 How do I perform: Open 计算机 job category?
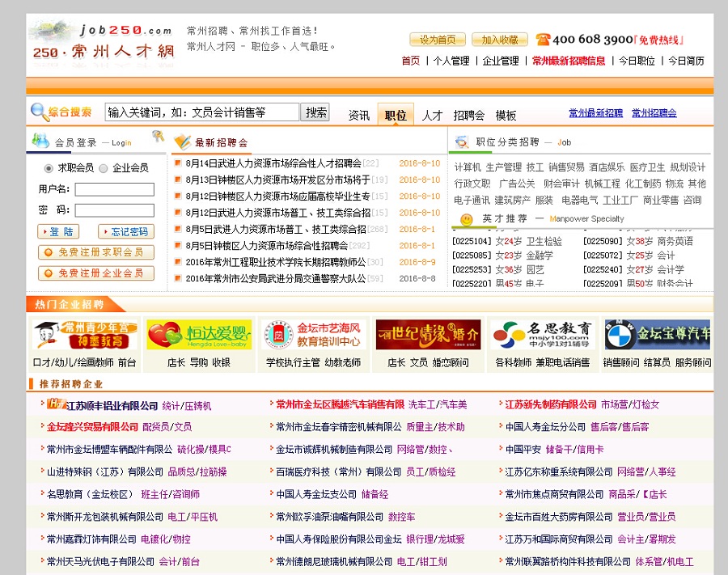tap(468, 167)
